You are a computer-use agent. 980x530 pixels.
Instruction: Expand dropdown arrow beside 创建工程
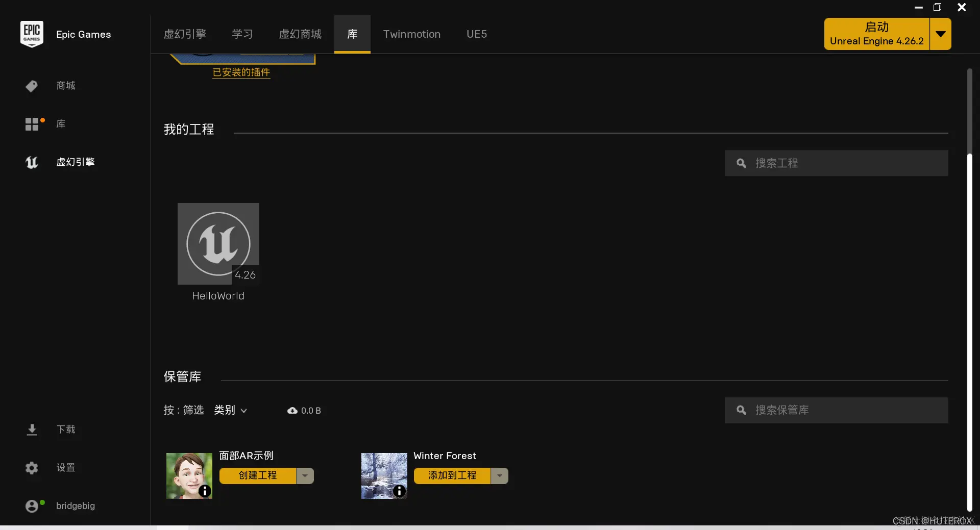tap(305, 475)
